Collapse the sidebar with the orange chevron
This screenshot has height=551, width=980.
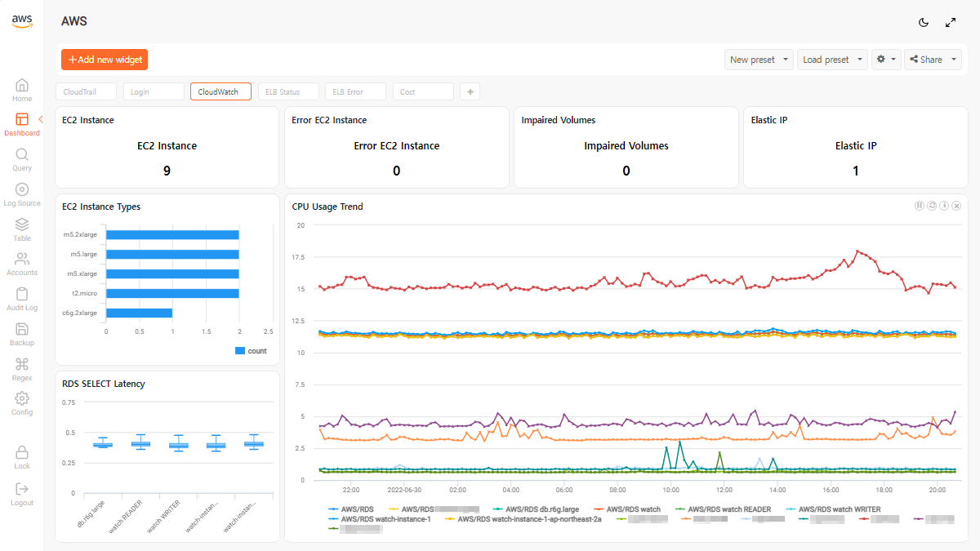pyautogui.click(x=41, y=119)
